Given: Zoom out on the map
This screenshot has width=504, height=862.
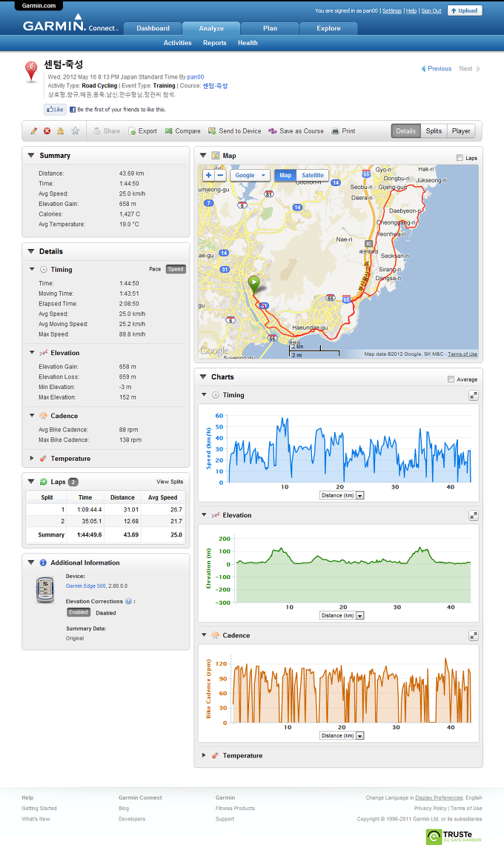Looking at the screenshot, I should [220, 176].
